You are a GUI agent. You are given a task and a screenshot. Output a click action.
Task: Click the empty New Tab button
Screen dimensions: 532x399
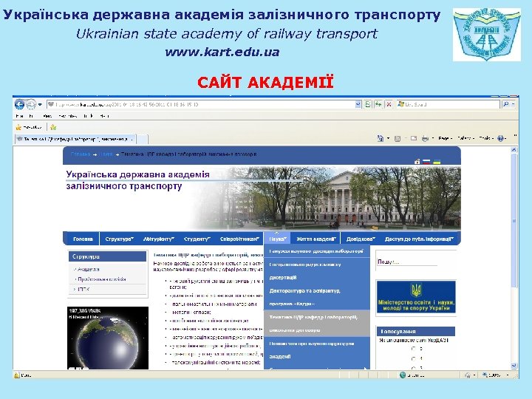142,140
